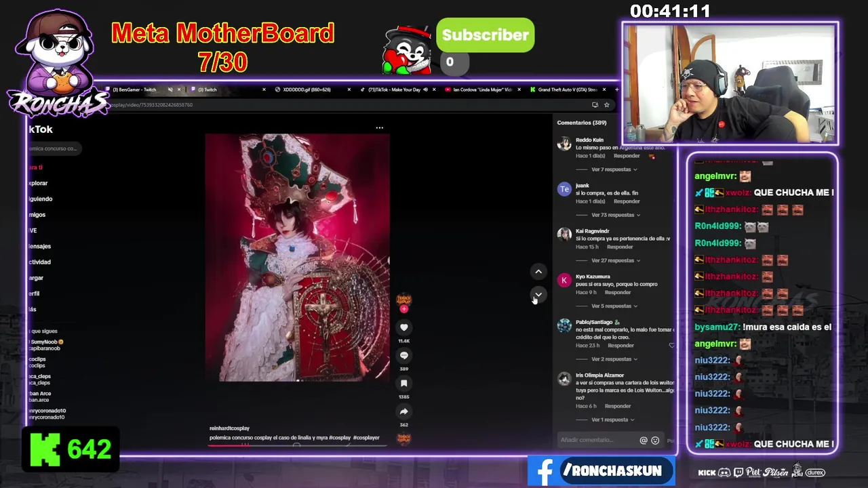Expand 1 reply under Iris Olimpia Alzamor

[613, 420]
